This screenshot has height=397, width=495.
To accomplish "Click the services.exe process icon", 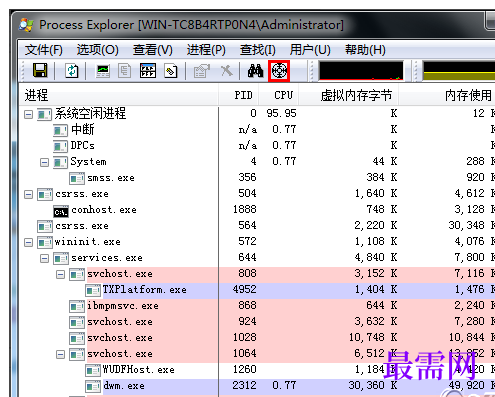I will pyautogui.click(x=61, y=258).
